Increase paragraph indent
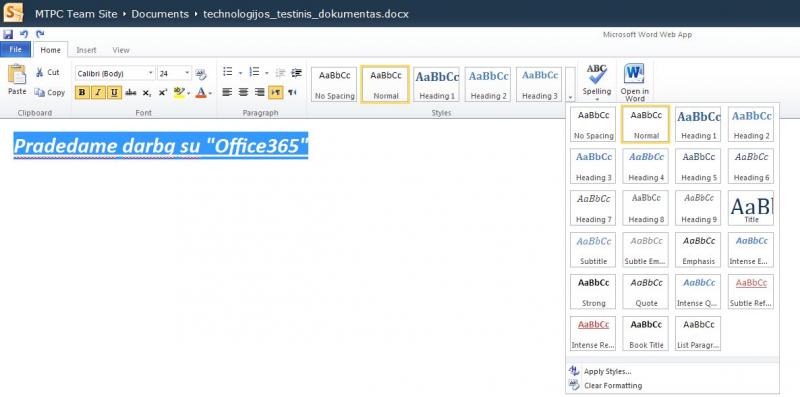The width and height of the screenshot is (800, 397). (296, 73)
